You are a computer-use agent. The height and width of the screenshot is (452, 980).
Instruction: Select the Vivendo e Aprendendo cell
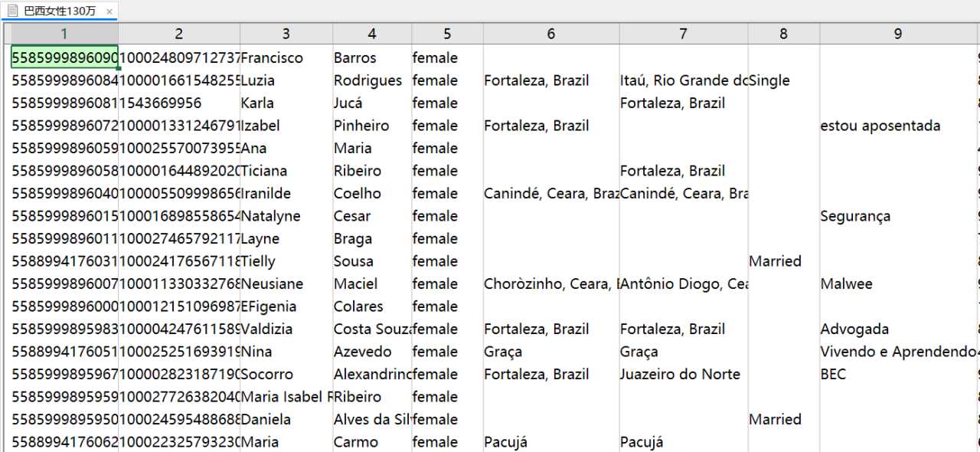click(898, 352)
